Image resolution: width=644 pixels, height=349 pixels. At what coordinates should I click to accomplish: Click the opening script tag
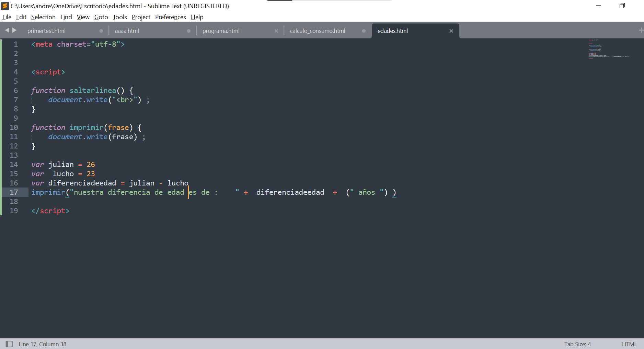[x=48, y=72]
